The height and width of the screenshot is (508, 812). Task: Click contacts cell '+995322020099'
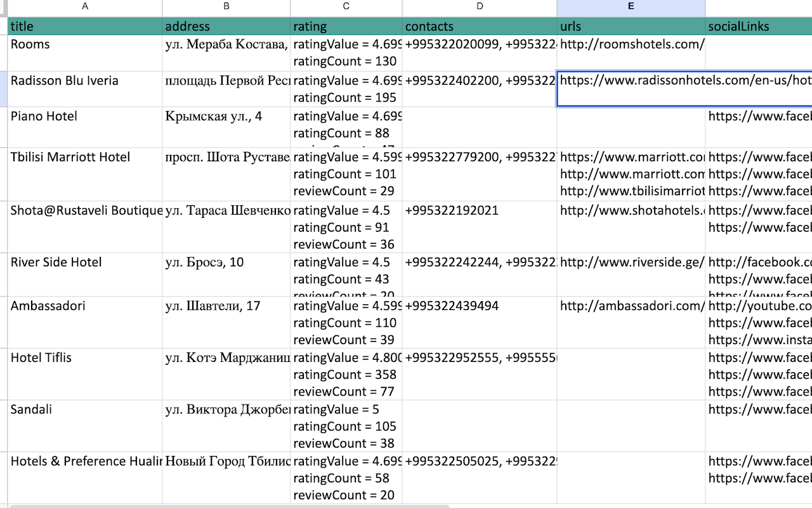point(480,53)
